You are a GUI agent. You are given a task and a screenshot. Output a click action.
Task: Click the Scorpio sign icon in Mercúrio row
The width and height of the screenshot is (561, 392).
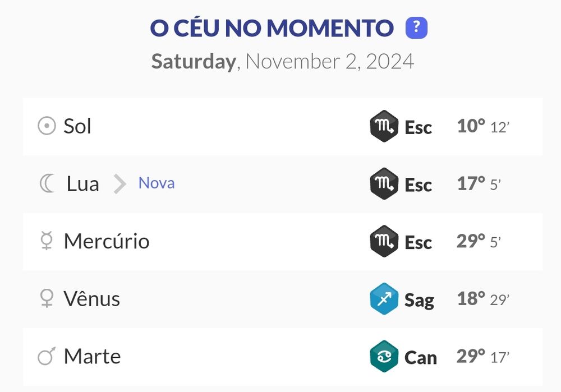[384, 242]
